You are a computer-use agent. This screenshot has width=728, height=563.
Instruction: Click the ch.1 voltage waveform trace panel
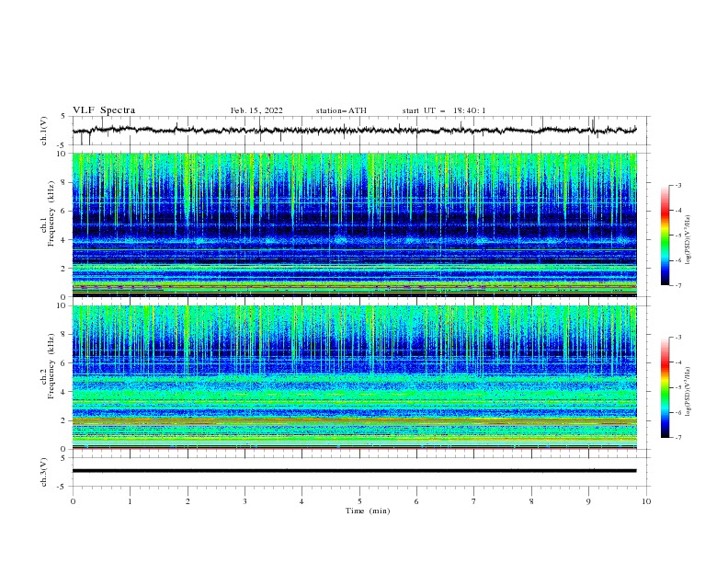coord(360,131)
